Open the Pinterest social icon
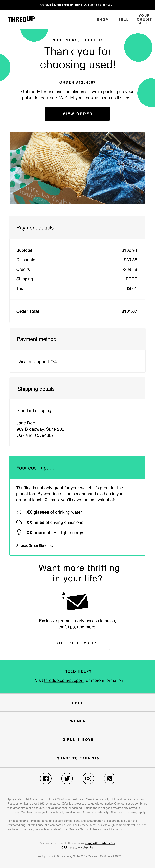 109,778
